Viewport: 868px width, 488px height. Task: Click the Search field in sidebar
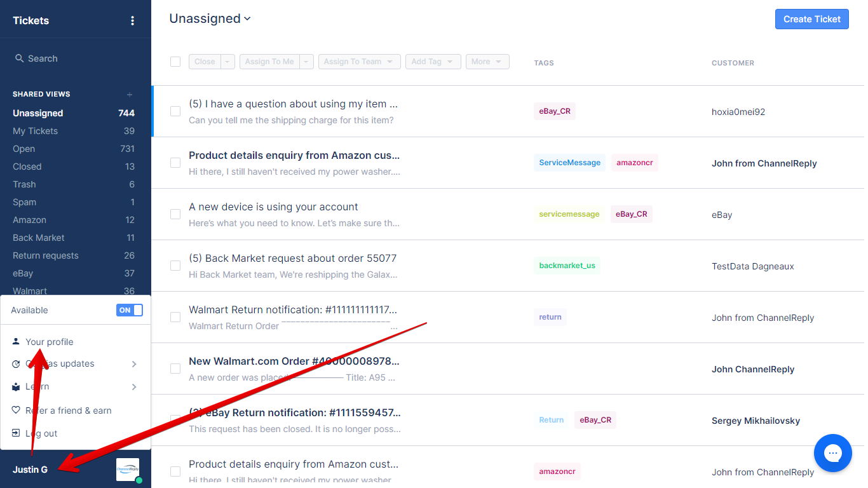click(x=76, y=58)
